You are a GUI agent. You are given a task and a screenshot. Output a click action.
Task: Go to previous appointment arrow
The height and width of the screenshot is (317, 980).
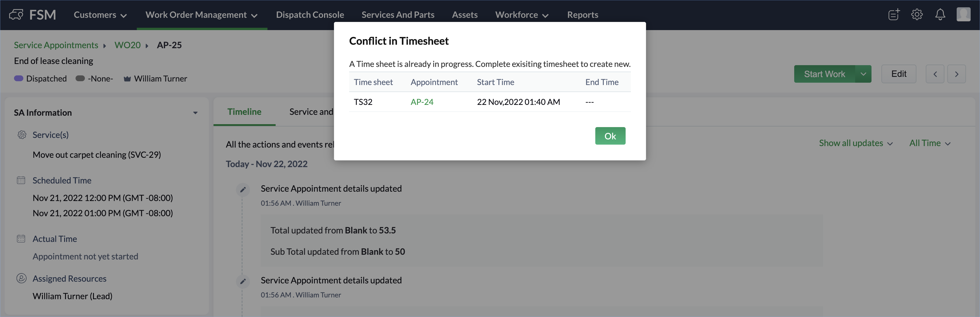(x=935, y=74)
